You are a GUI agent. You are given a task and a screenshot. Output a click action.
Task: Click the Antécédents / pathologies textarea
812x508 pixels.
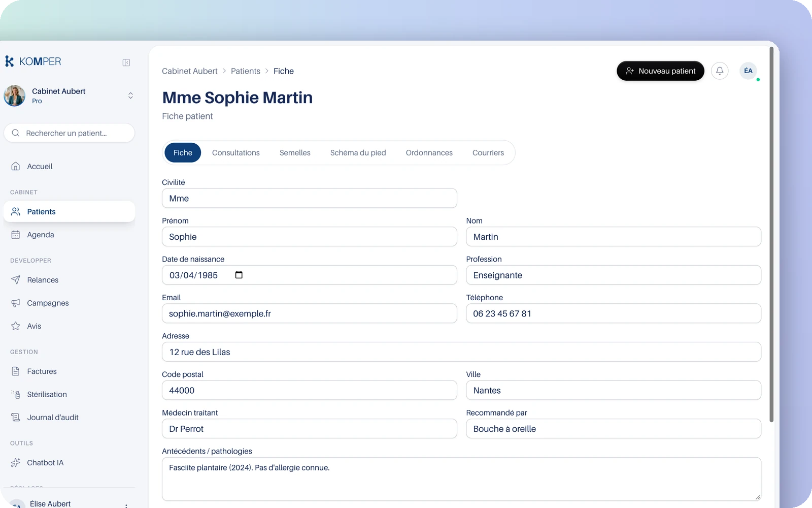461,479
